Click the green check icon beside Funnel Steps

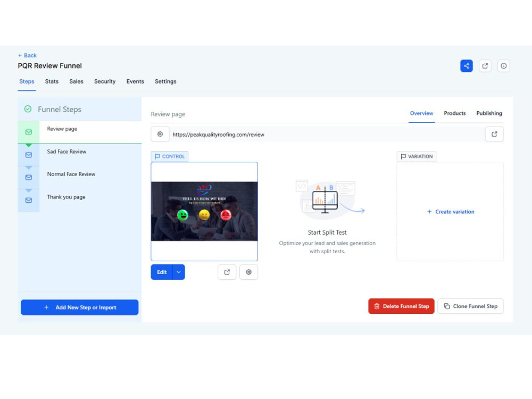point(28,109)
